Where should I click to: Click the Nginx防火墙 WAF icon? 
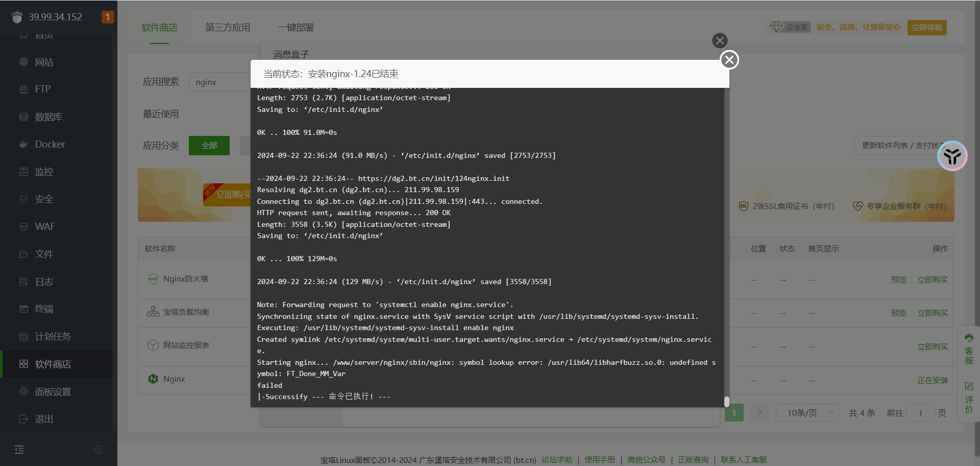coord(153,279)
